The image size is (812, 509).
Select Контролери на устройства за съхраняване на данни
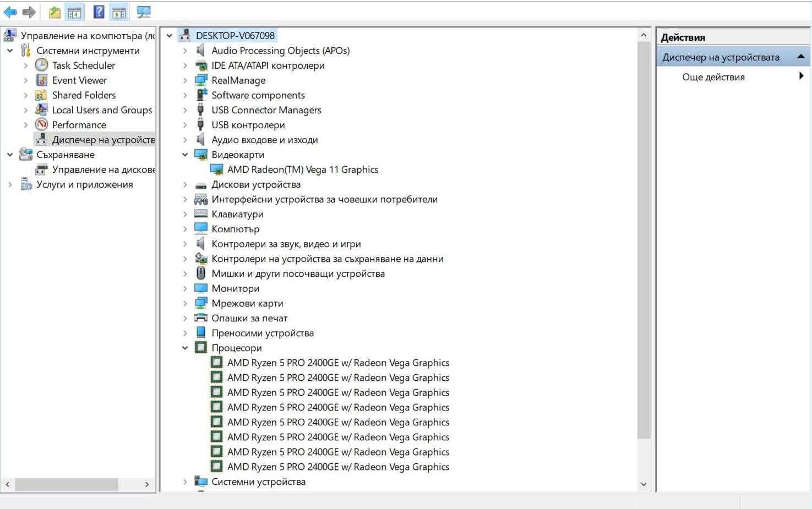coord(328,259)
